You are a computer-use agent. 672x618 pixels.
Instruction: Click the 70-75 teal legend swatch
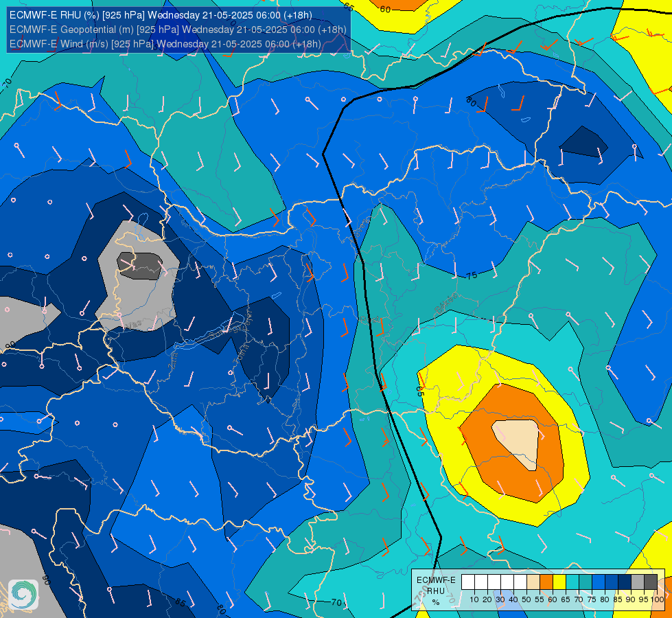click(x=586, y=582)
